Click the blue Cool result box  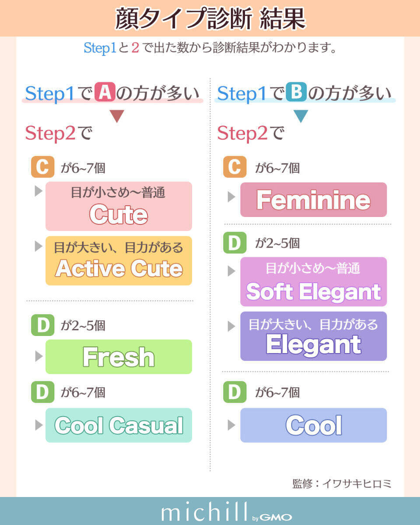pos(313,425)
